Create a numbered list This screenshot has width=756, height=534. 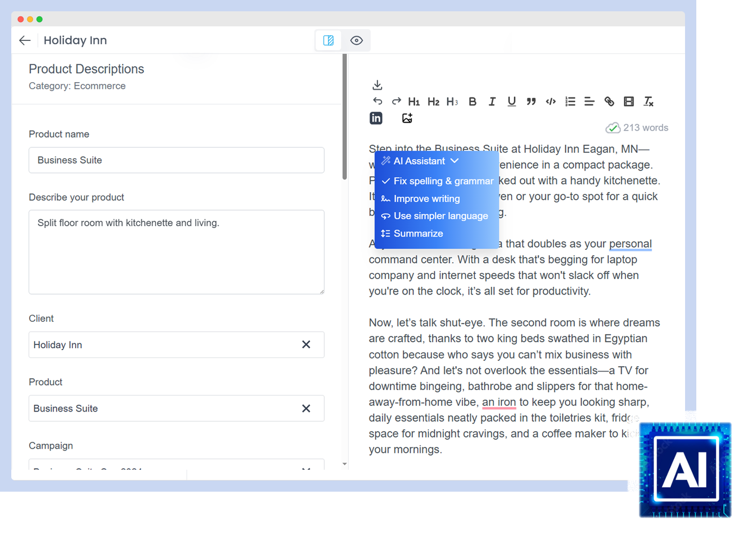(x=570, y=101)
